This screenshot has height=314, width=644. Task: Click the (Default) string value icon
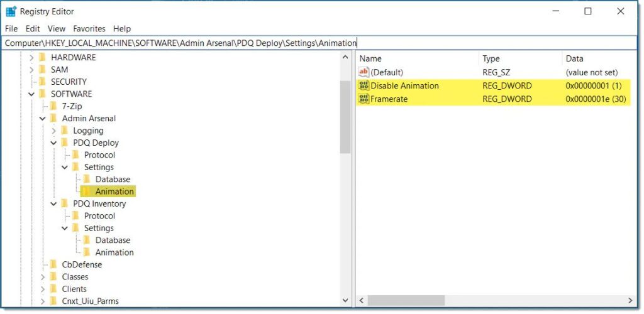364,72
